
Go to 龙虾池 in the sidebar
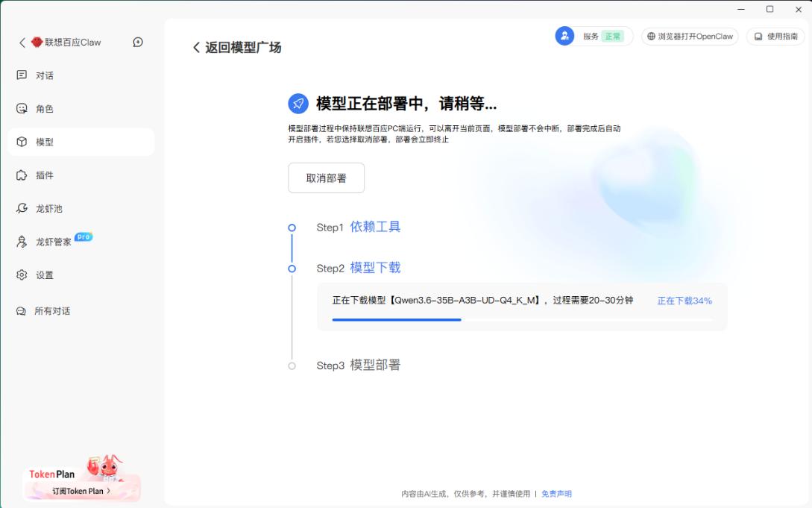[x=81, y=209]
